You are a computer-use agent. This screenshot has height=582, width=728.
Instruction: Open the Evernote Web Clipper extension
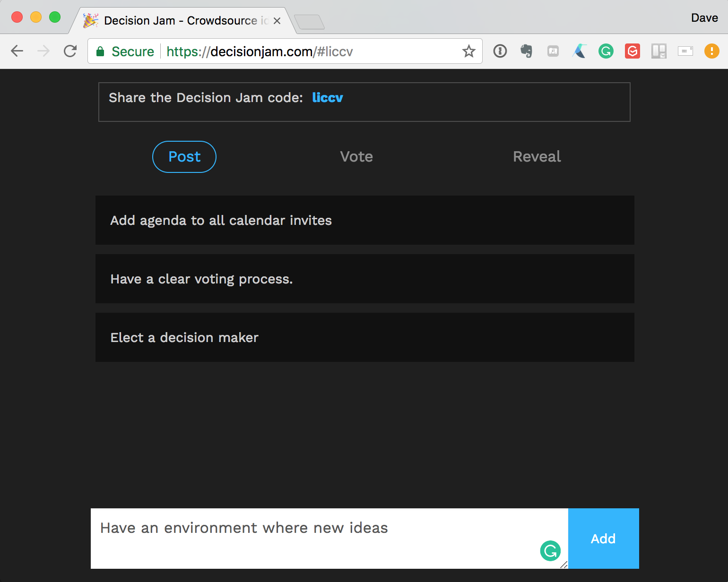(x=526, y=51)
